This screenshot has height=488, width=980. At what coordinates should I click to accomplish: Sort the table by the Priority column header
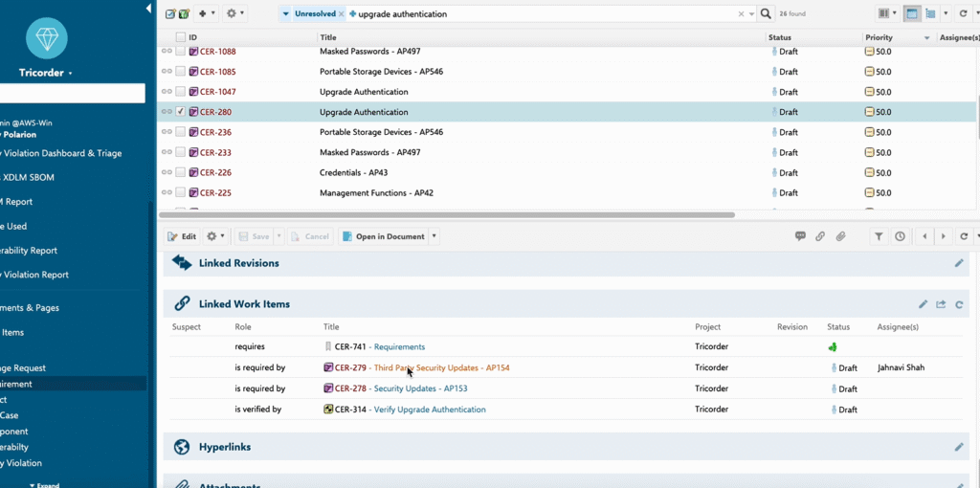coord(880,37)
